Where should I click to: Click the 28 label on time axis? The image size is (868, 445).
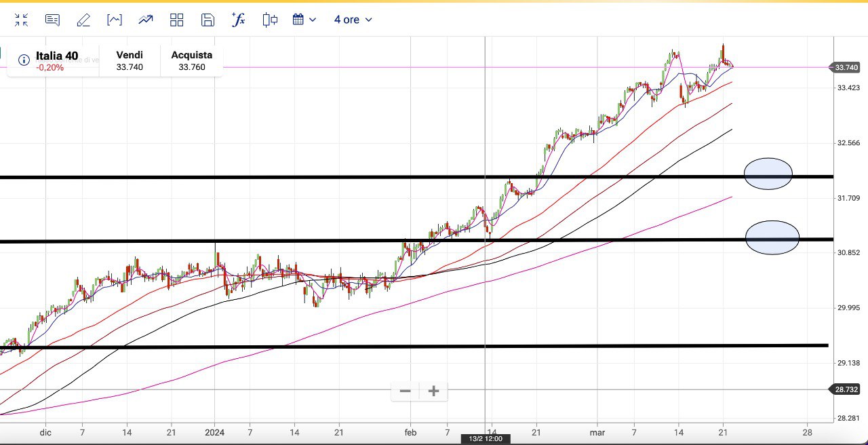(x=807, y=432)
